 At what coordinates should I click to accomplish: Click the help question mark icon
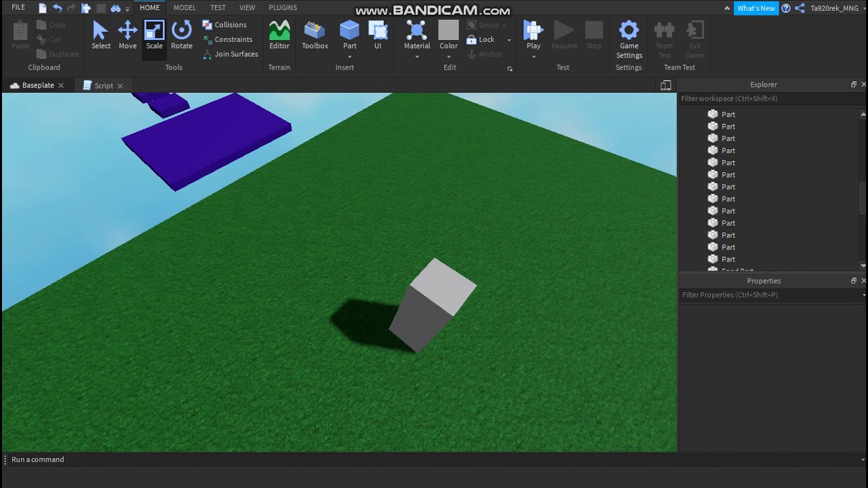(x=786, y=8)
